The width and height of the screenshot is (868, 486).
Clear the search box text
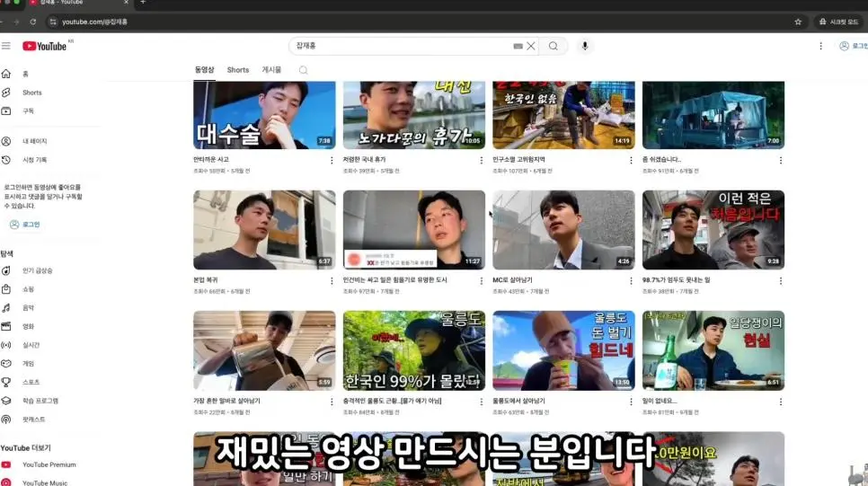click(531, 46)
